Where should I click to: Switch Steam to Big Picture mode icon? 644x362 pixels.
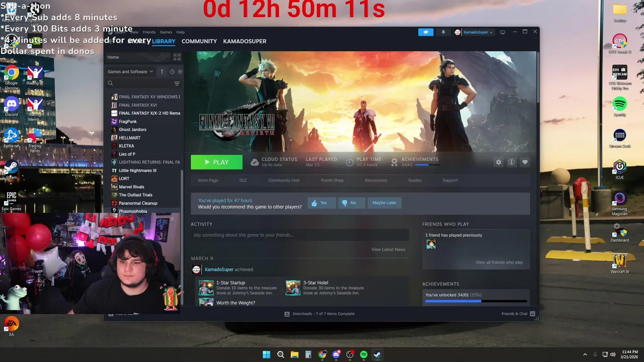pyautogui.click(x=503, y=32)
